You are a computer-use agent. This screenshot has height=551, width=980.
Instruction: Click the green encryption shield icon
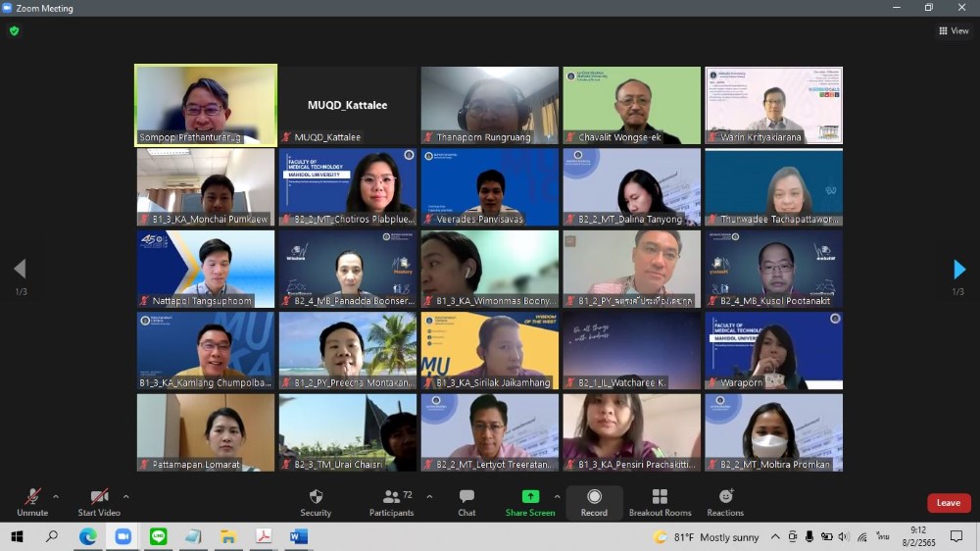(14, 31)
